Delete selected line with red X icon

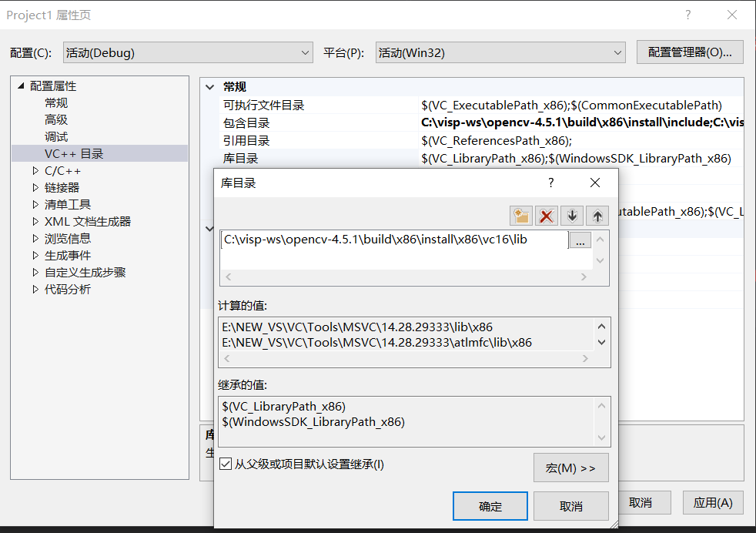547,216
